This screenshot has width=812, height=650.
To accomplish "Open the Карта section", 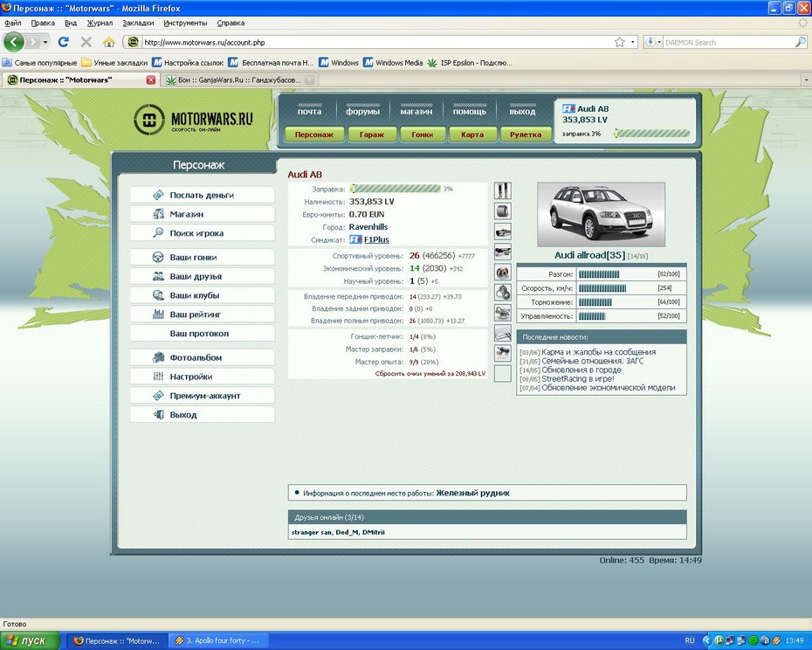I will coord(472,135).
